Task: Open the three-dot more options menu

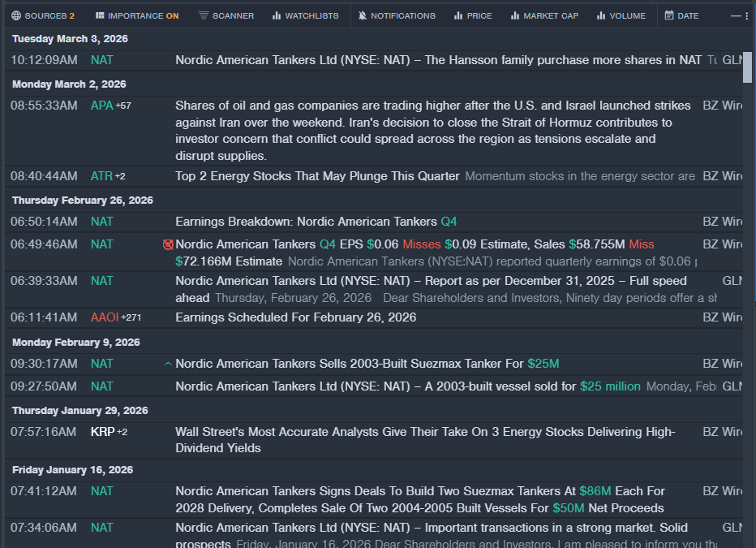Action: [747, 15]
